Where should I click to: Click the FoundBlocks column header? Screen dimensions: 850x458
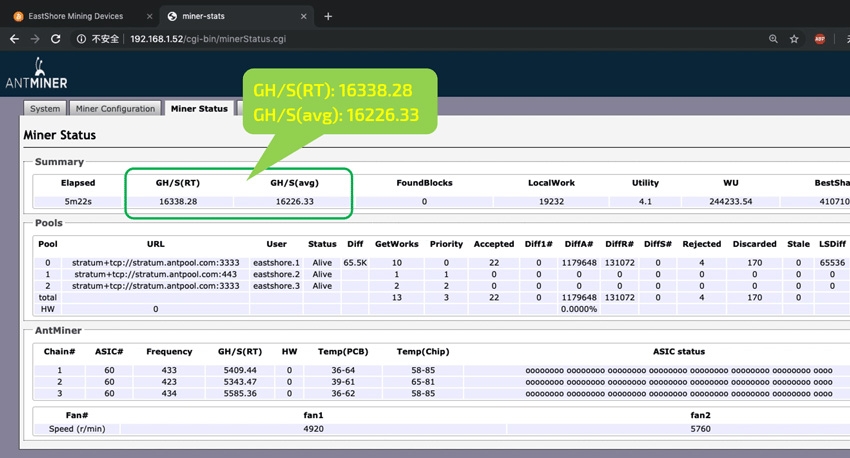click(424, 183)
